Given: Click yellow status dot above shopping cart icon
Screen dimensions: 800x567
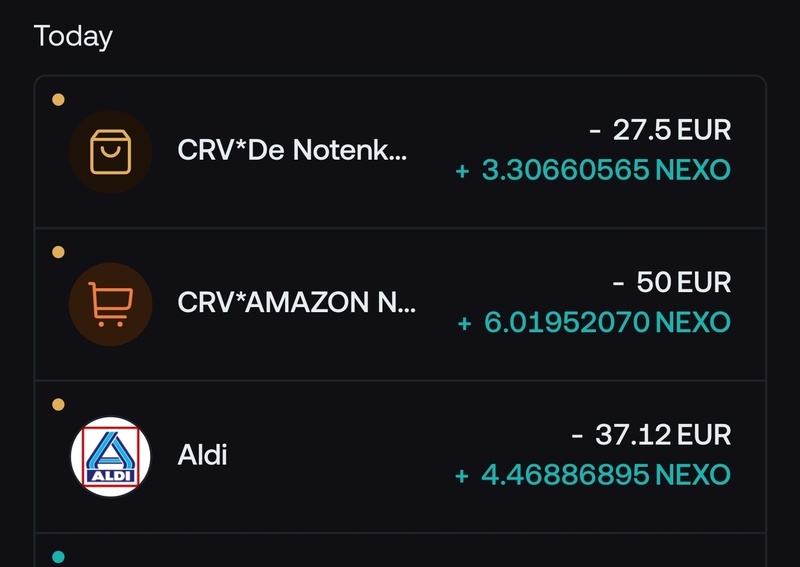Looking at the screenshot, I should 58,251.
